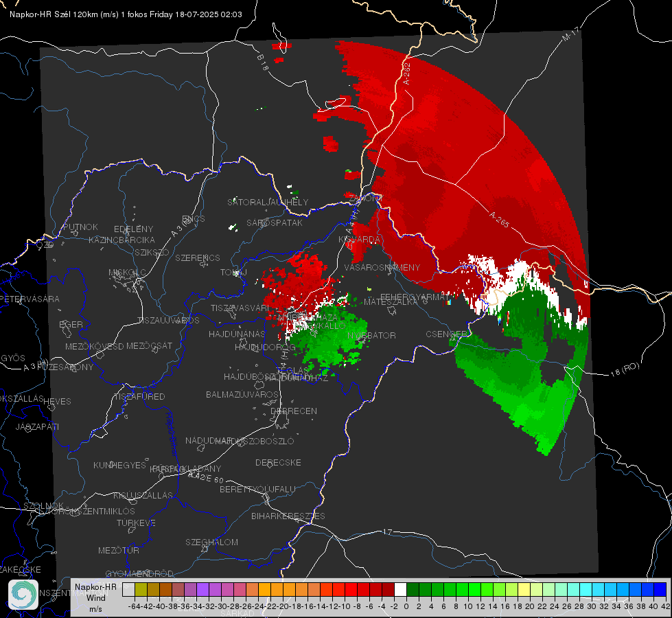Click the SZEGHALOM label
Screen dimensions: 672x618
tap(211, 542)
